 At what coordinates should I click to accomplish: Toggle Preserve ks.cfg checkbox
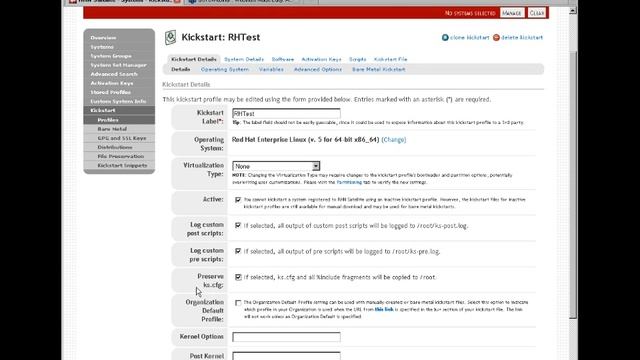coord(238,277)
